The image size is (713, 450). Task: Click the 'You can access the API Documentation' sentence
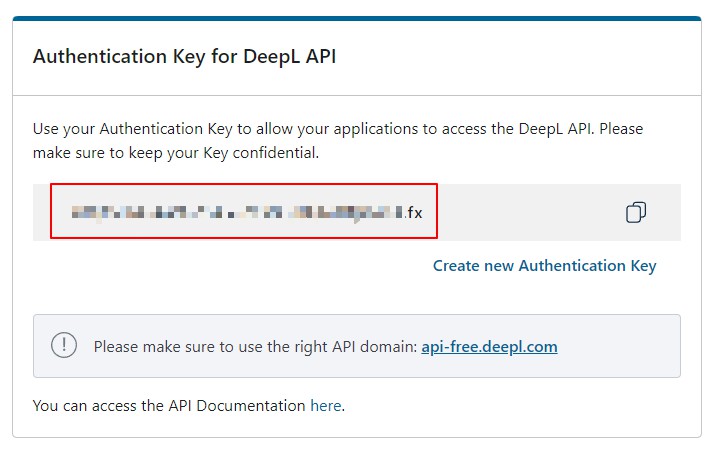click(169, 405)
